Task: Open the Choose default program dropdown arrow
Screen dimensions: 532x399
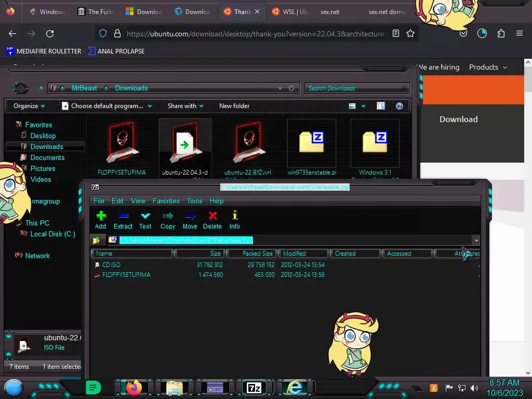Action: (x=150, y=106)
